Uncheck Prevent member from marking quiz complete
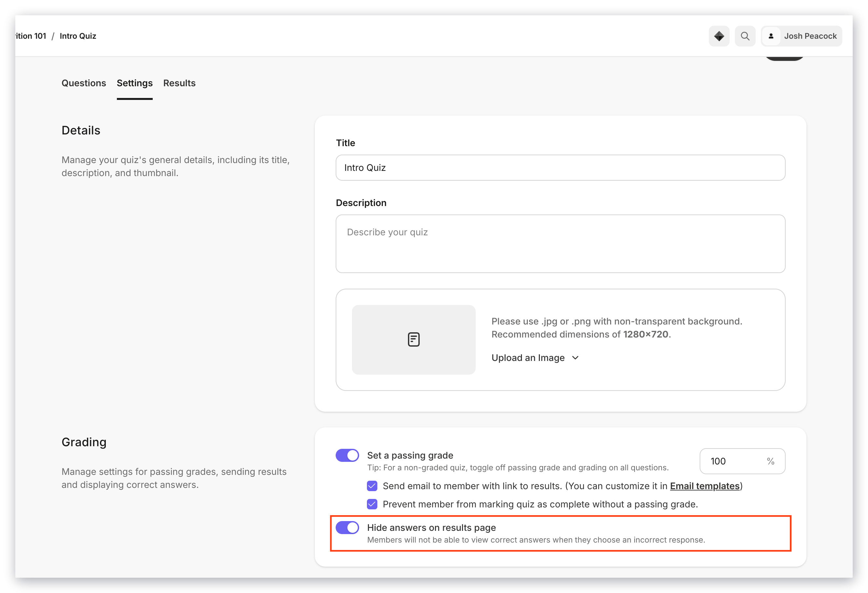The width and height of the screenshot is (868, 593). coord(371,504)
